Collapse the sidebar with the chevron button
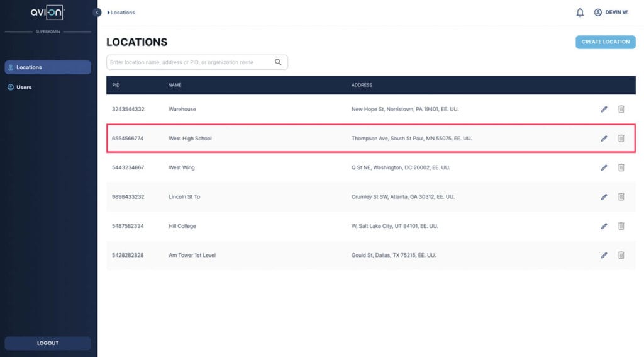This screenshot has height=357, width=644. (97, 13)
